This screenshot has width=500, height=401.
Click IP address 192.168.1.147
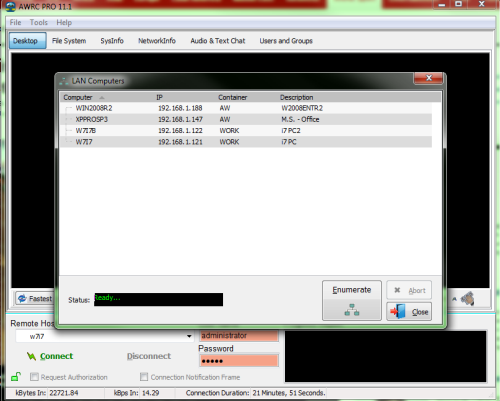pos(180,119)
